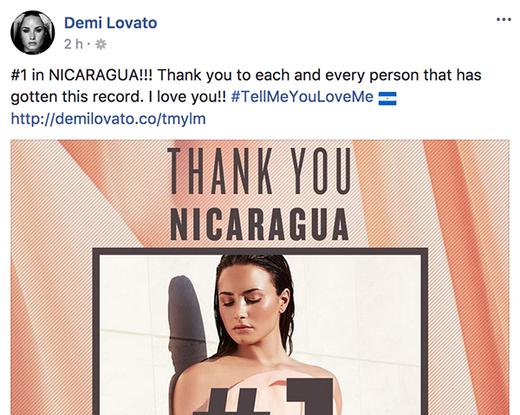This screenshot has height=415, width=520.
Task: Click the NICARAGUA text in the image
Action: pos(259,224)
